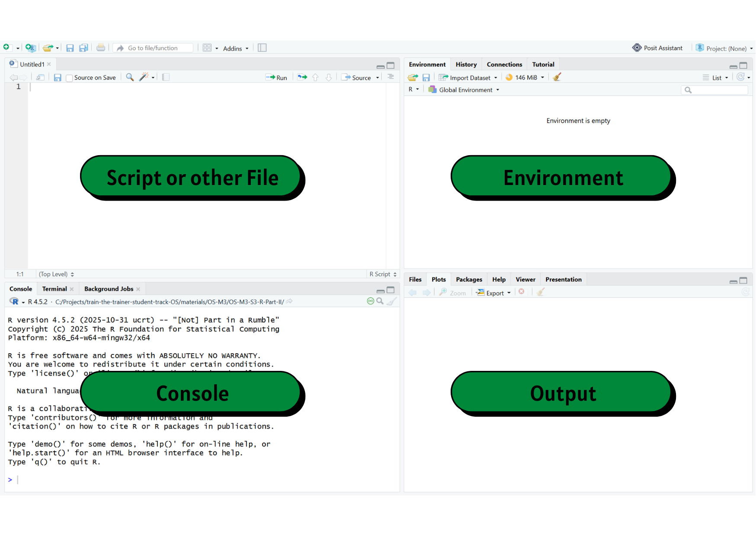Click the console prompt input line
Image resolution: width=756 pixels, height=536 pixels.
click(202, 480)
